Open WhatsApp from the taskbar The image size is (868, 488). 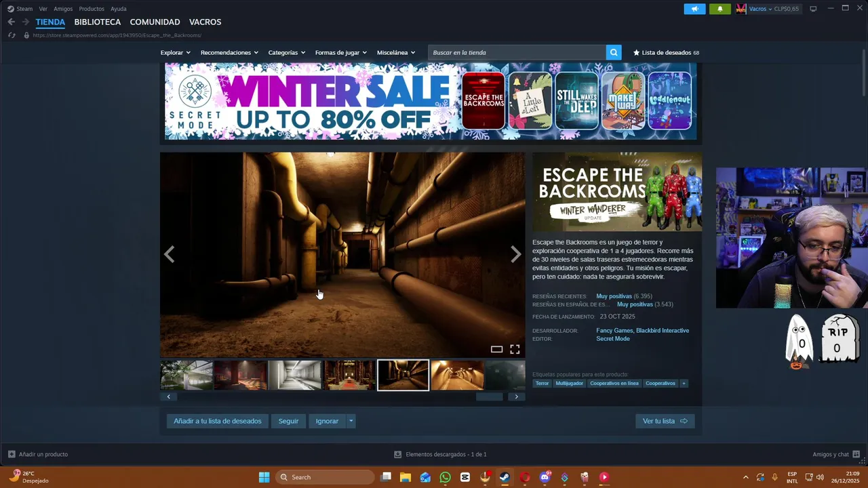click(x=445, y=477)
